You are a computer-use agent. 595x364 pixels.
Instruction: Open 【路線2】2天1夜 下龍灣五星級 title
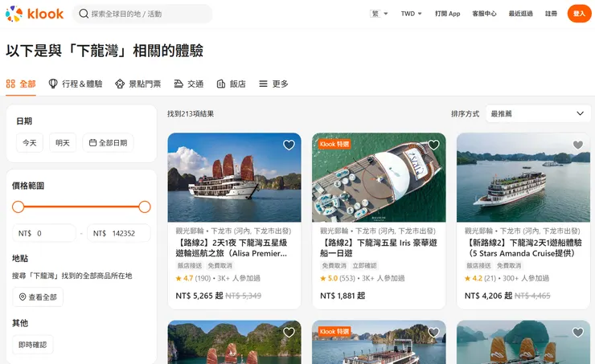(232, 248)
